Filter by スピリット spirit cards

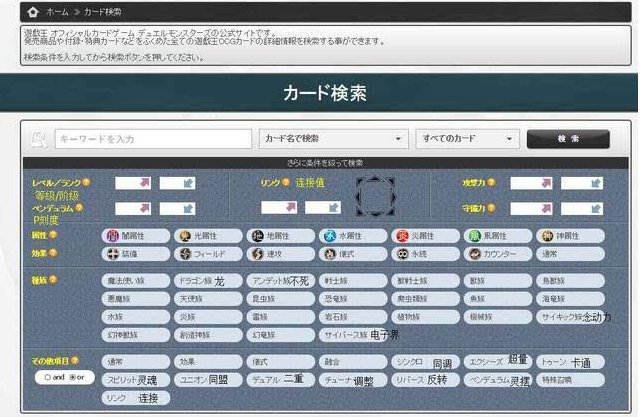pos(136,380)
